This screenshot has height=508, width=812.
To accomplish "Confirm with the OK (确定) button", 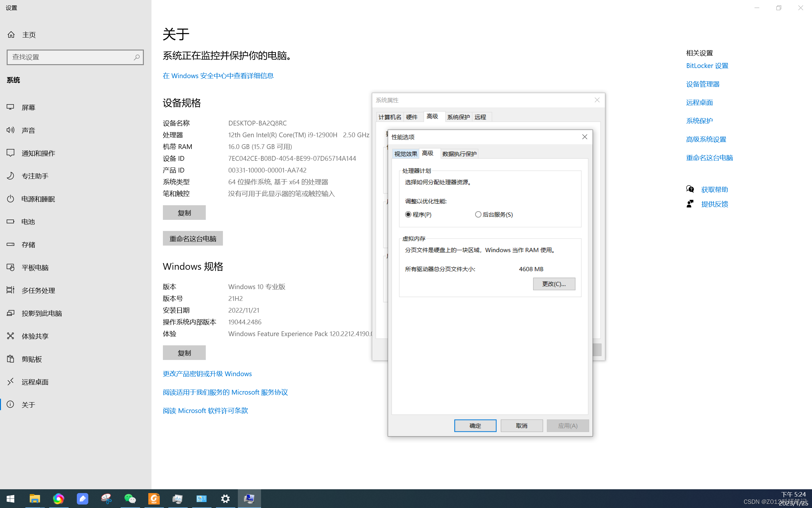I will (x=475, y=426).
